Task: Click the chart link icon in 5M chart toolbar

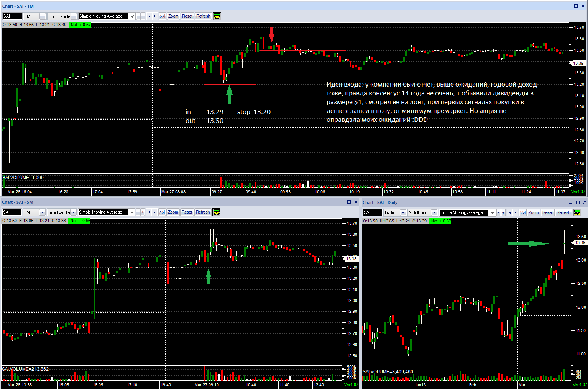Action: 216,212
